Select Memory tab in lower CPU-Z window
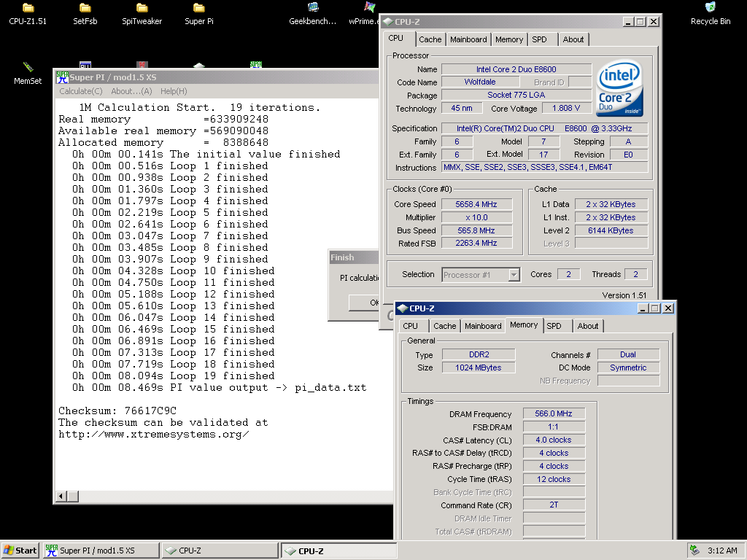Image resolution: width=747 pixels, height=560 pixels. tap(524, 324)
